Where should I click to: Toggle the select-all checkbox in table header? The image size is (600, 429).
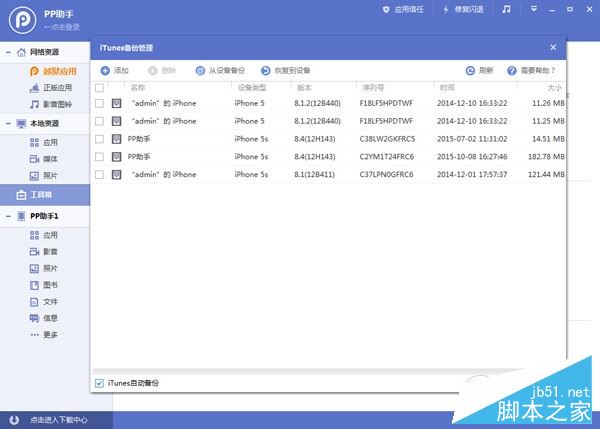pyautogui.click(x=99, y=88)
